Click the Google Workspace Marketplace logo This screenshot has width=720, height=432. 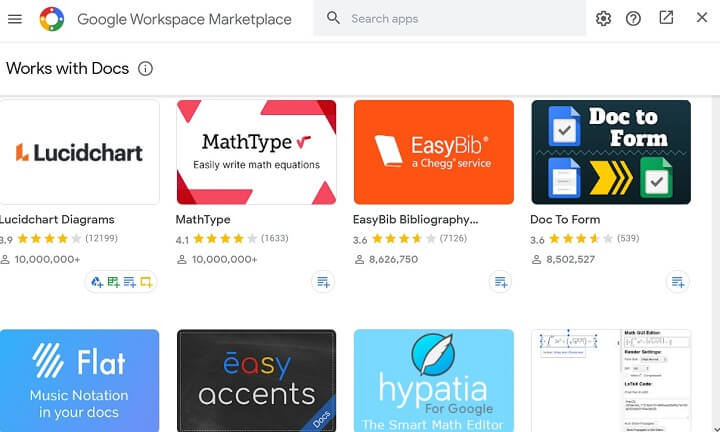point(52,19)
